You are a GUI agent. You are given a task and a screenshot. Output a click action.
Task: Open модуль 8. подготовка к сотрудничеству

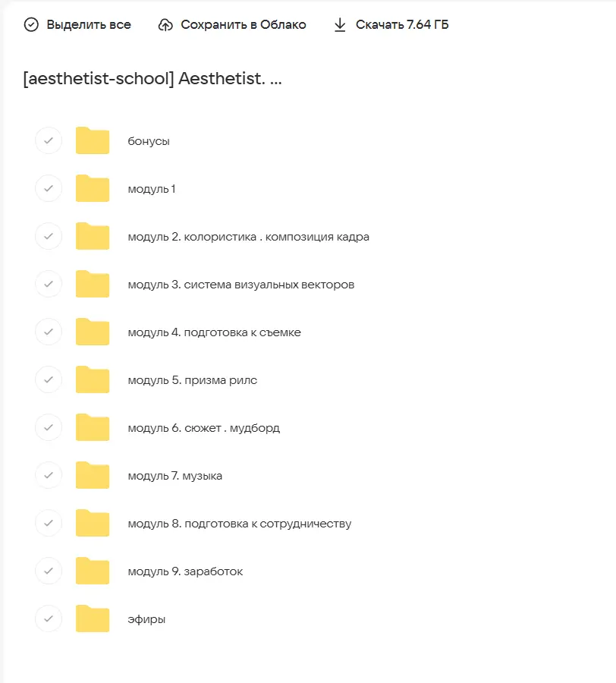click(x=239, y=524)
